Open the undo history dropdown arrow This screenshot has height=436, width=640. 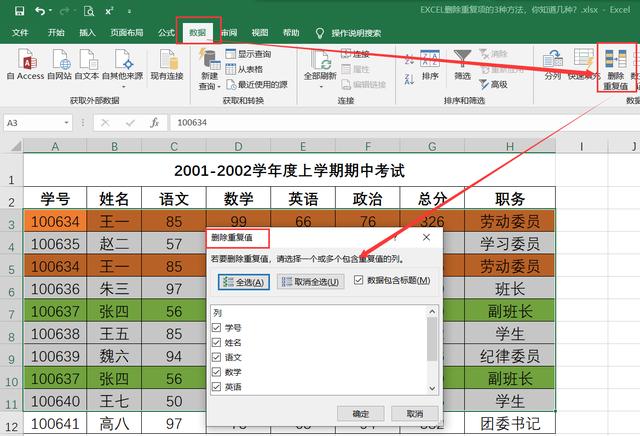click(x=51, y=11)
